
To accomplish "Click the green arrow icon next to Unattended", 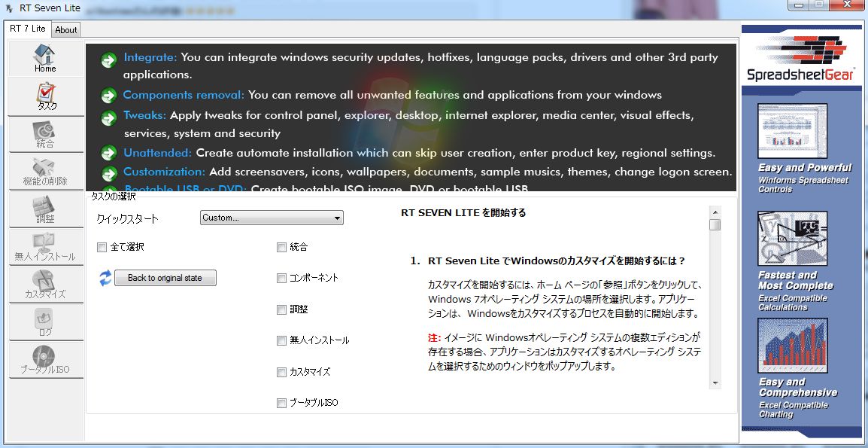I will [109, 153].
